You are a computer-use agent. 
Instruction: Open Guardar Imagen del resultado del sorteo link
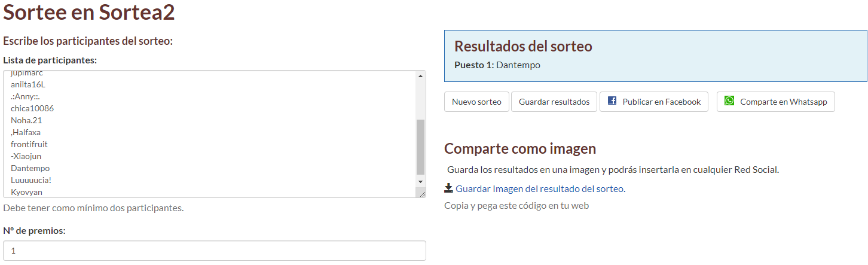pos(540,189)
